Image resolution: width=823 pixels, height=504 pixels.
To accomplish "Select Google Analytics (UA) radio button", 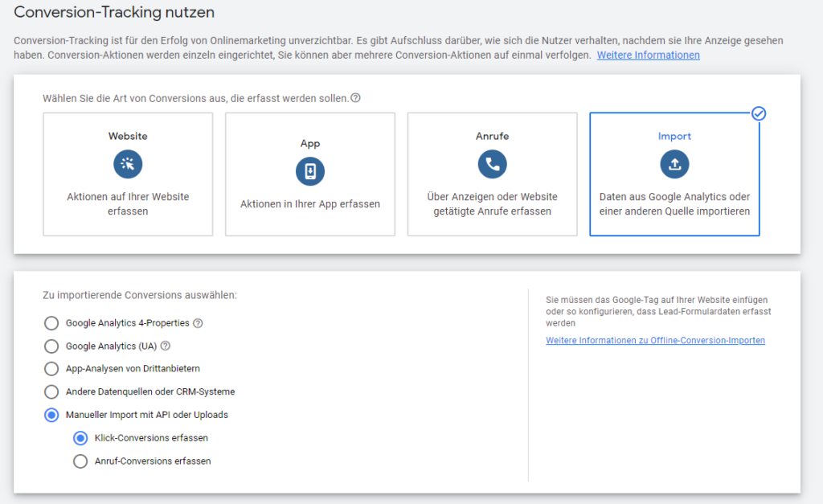I will coord(51,346).
